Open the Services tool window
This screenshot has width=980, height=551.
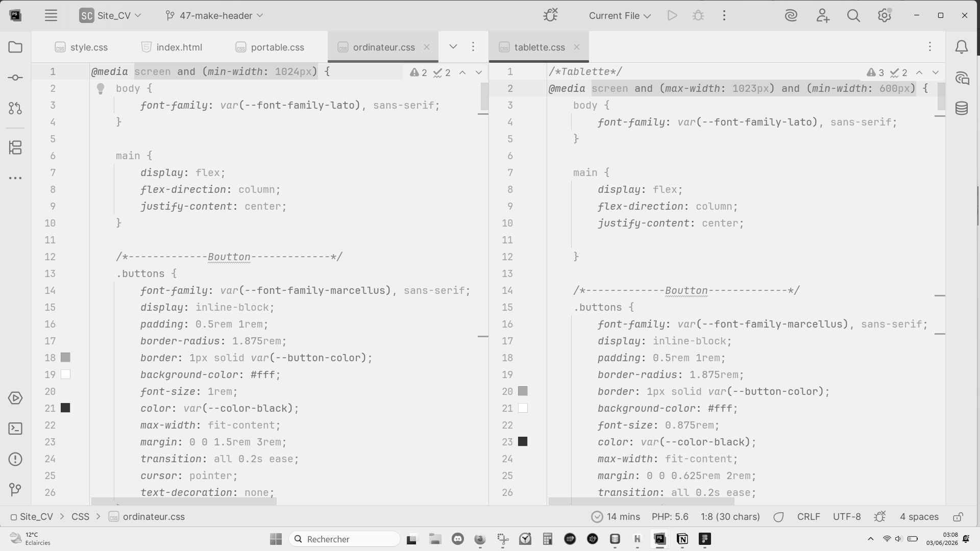[15, 398]
